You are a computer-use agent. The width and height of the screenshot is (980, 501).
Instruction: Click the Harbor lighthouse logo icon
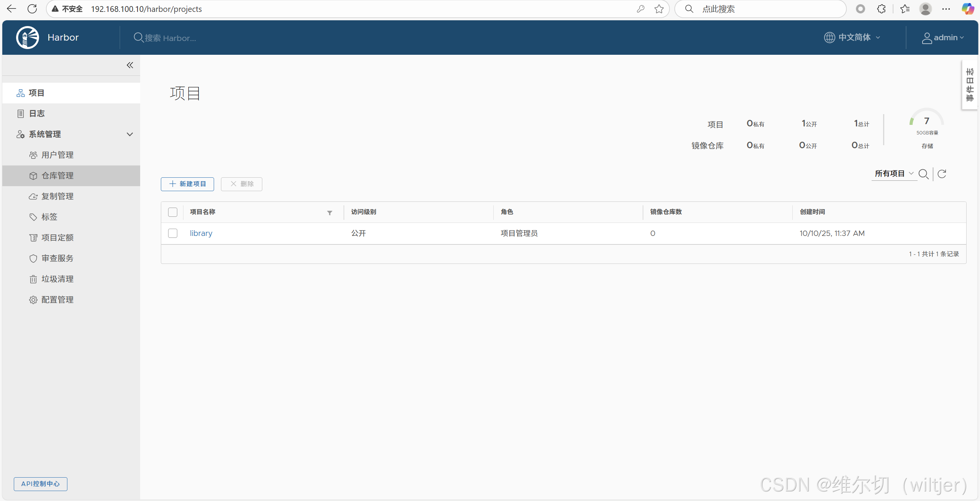point(28,38)
